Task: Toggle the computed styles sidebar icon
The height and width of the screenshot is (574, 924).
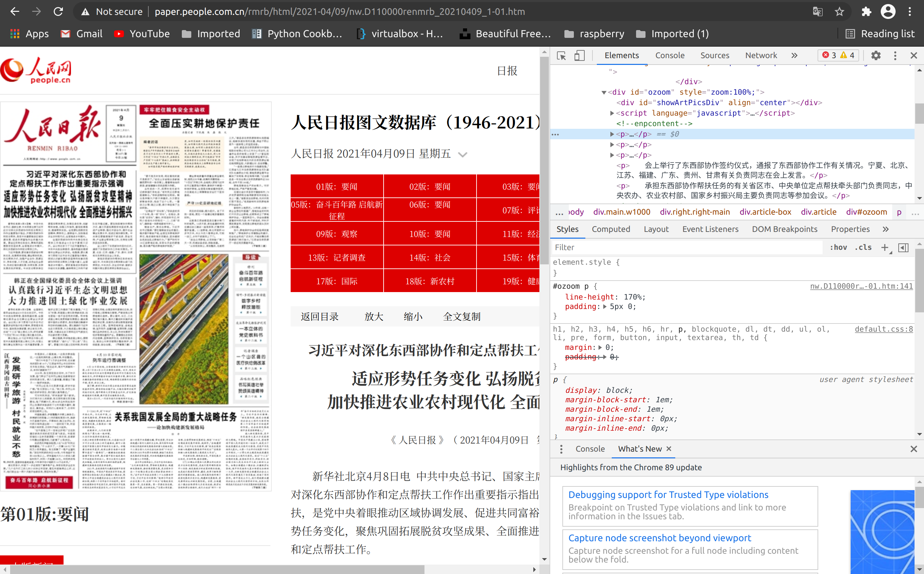Action: click(x=903, y=247)
